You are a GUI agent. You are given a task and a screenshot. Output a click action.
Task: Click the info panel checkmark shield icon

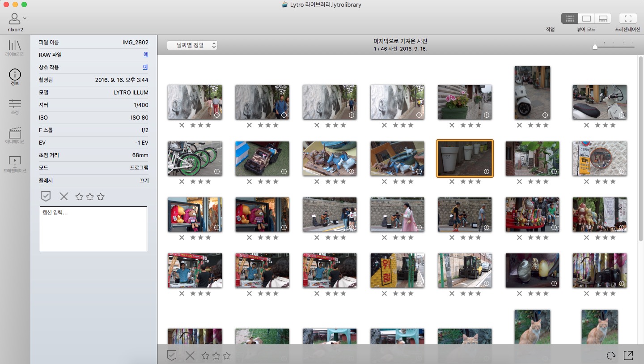coord(46,196)
